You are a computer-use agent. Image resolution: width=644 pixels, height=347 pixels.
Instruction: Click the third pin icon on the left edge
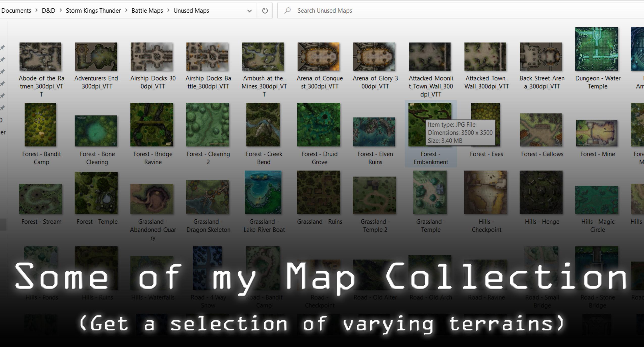point(3,71)
